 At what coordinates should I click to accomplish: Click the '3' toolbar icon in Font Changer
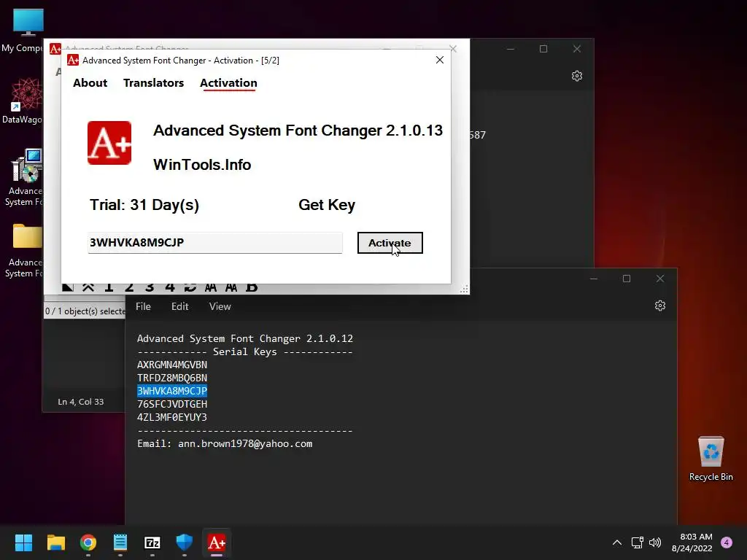150,287
